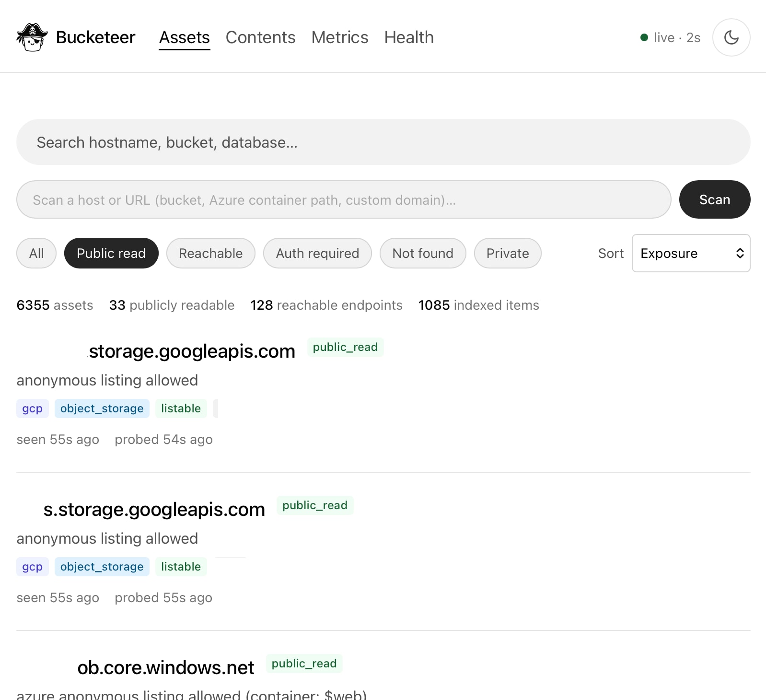The width and height of the screenshot is (766, 700).
Task: Filter by Reachable assets
Action: [x=211, y=253]
